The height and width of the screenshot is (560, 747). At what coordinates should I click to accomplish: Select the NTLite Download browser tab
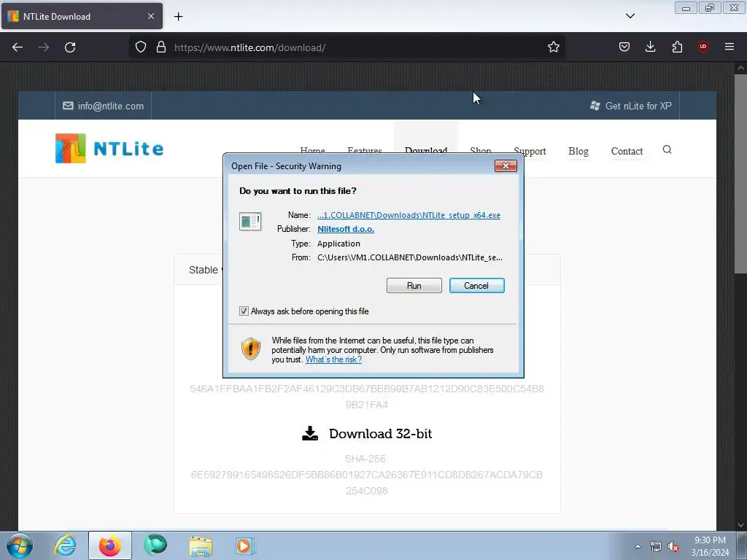[82, 16]
